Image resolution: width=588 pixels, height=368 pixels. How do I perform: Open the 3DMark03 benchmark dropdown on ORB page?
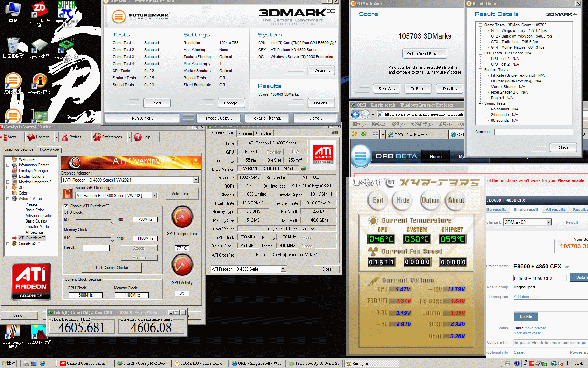[548, 222]
